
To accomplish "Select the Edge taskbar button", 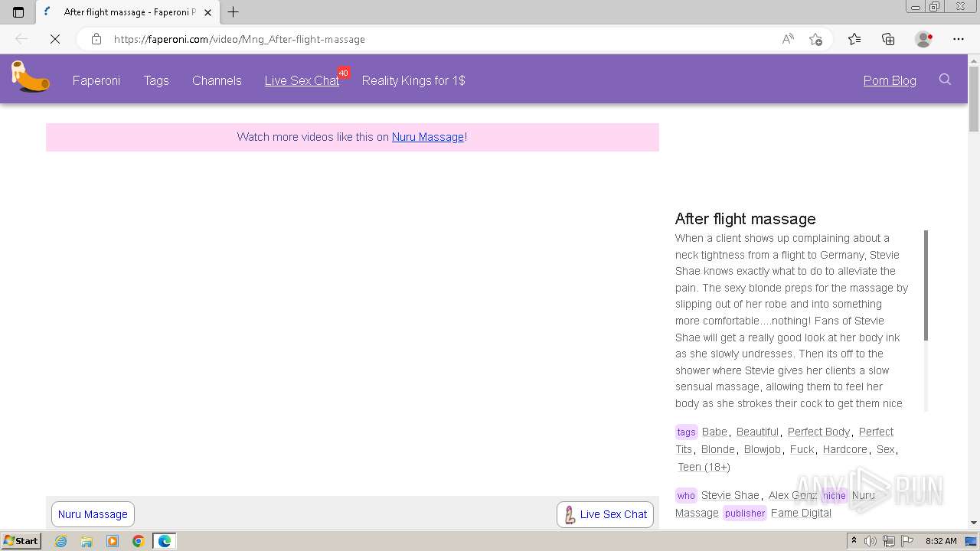I will [x=165, y=541].
